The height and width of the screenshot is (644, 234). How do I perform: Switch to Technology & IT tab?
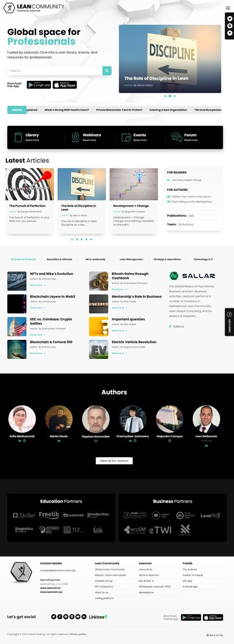(x=203, y=259)
